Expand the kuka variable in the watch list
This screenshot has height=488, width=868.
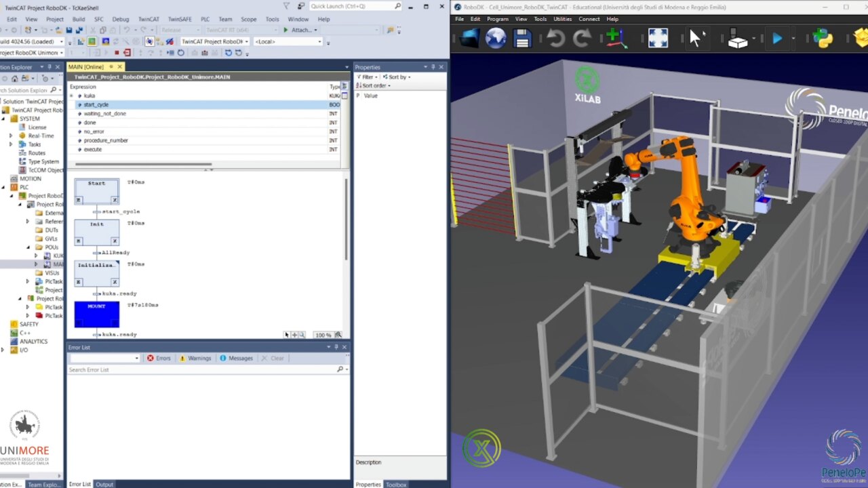coord(71,96)
